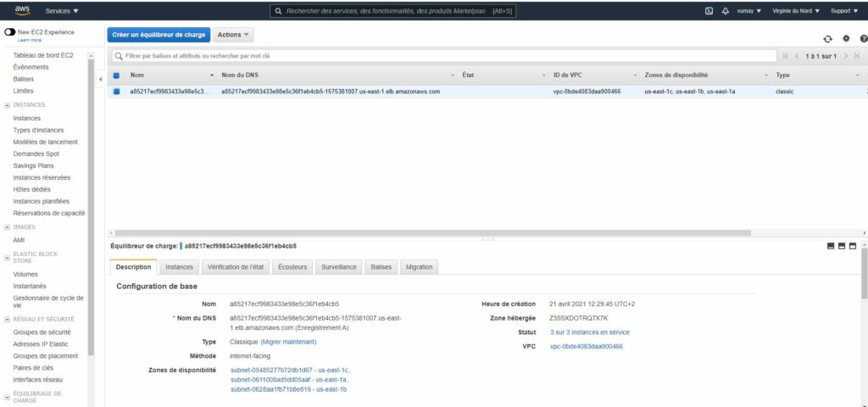
Task: Refresh the load balancer list
Action: (x=828, y=39)
